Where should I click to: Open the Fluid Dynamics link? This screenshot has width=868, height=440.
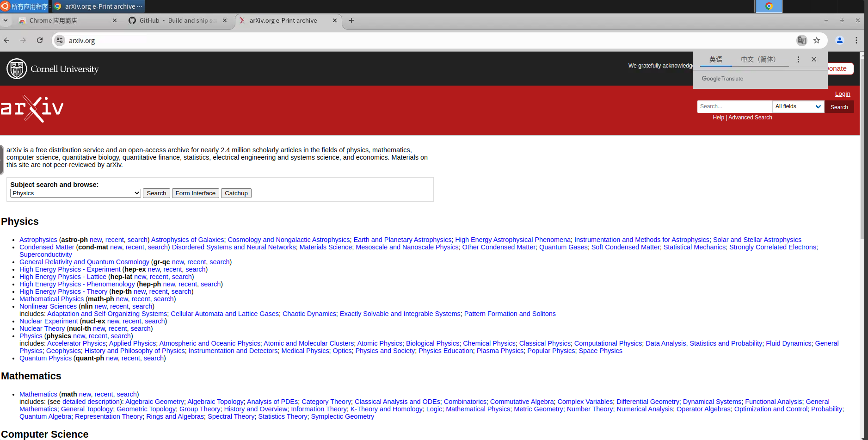(x=788, y=343)
